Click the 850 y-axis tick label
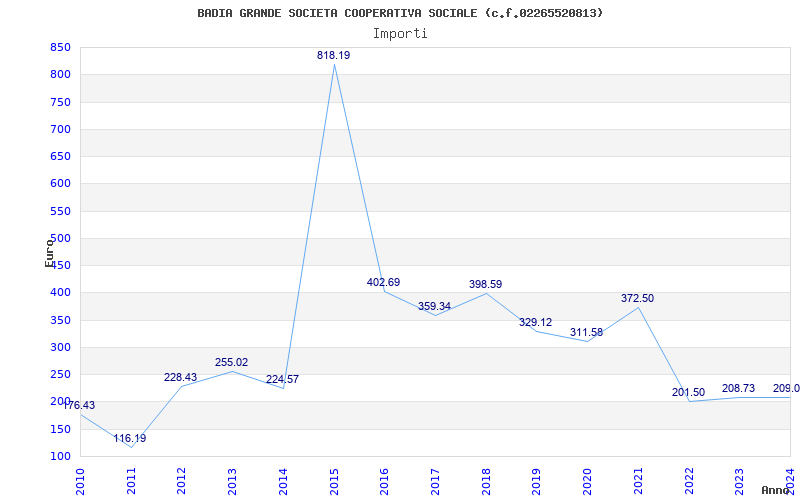800x500 pixels. click(60, 47)
